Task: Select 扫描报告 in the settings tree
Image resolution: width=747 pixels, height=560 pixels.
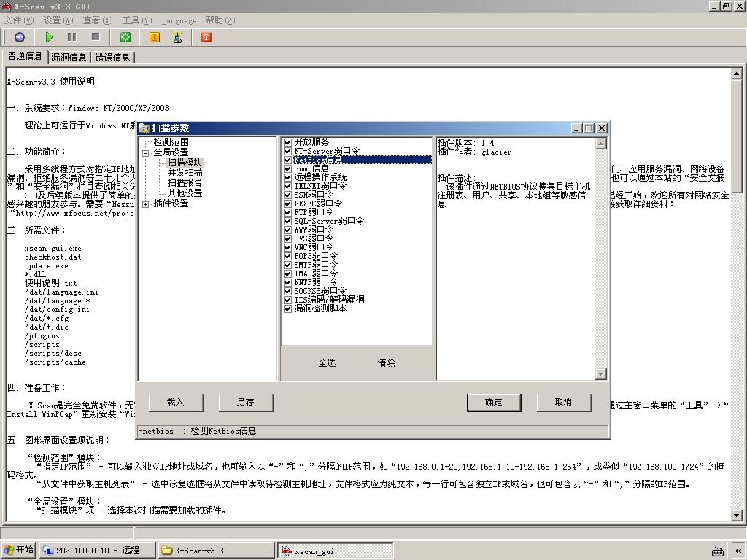Action: coord(185,183)
